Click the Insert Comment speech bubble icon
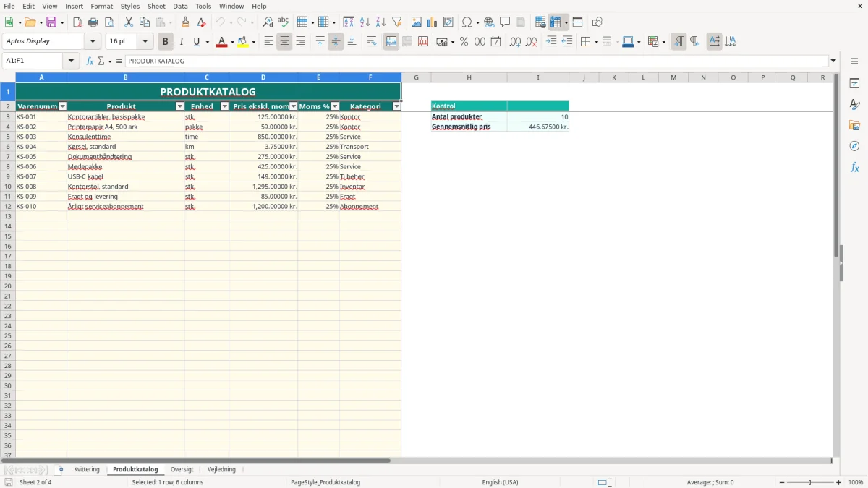 [x=505, y=22]
